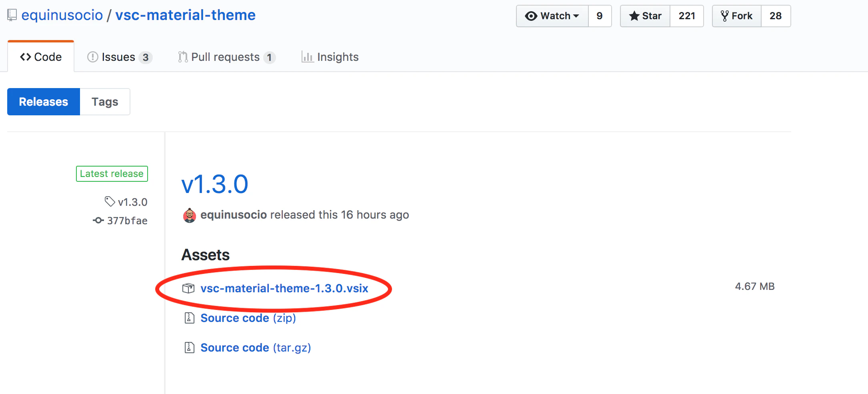Click the zip file icon

(189, 318)
